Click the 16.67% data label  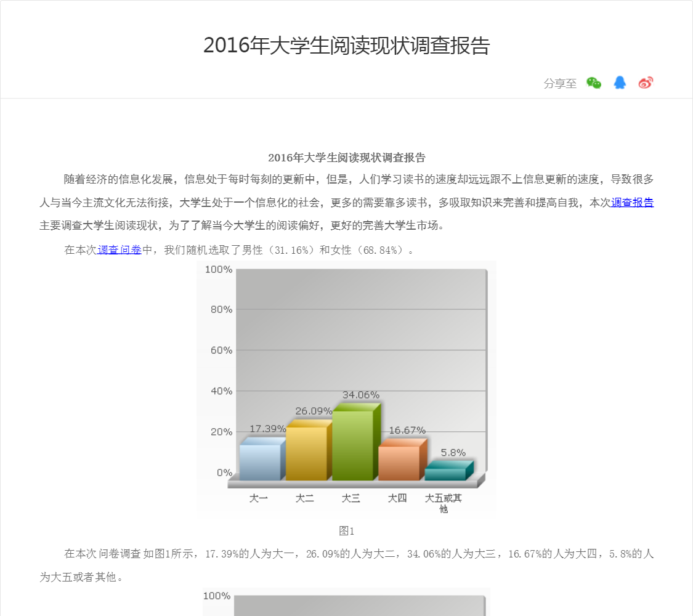coord(407,431)
